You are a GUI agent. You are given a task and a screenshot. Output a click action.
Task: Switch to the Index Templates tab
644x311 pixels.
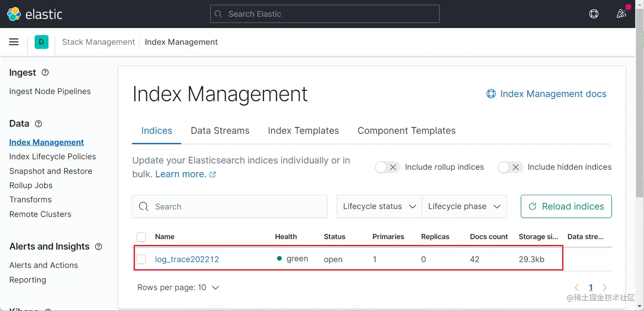click(x=303, y=131)
